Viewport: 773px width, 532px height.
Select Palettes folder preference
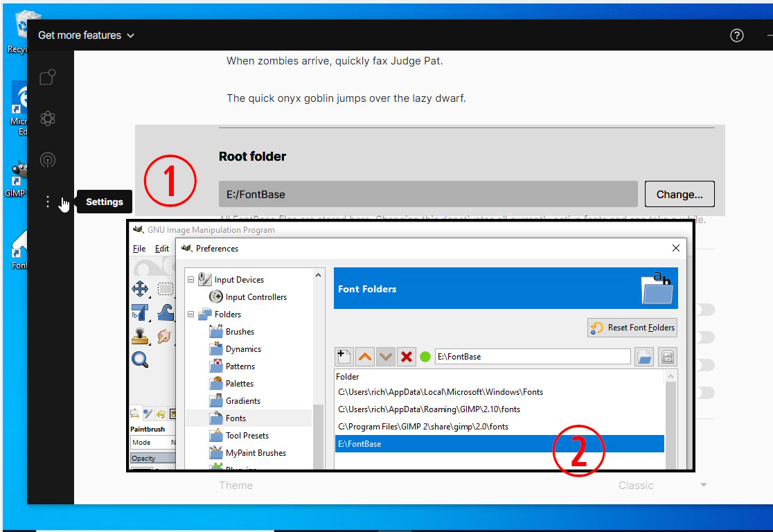click(240, 383)
